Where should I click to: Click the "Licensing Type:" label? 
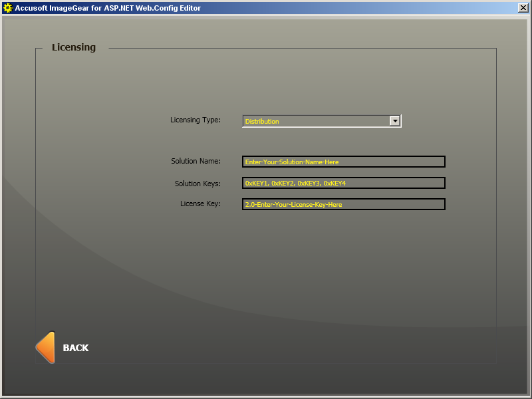195,120
